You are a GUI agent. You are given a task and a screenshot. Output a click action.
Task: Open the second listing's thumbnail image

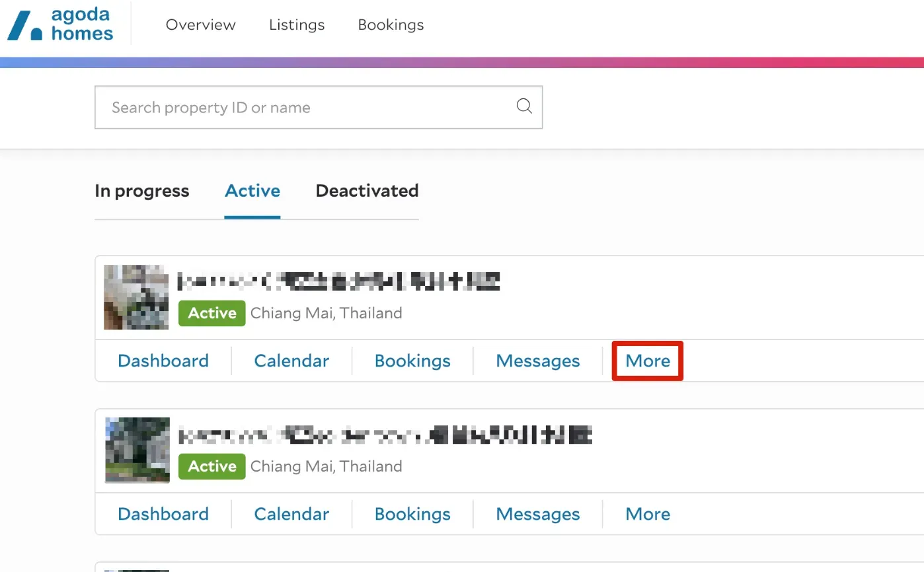click(137, 450)
